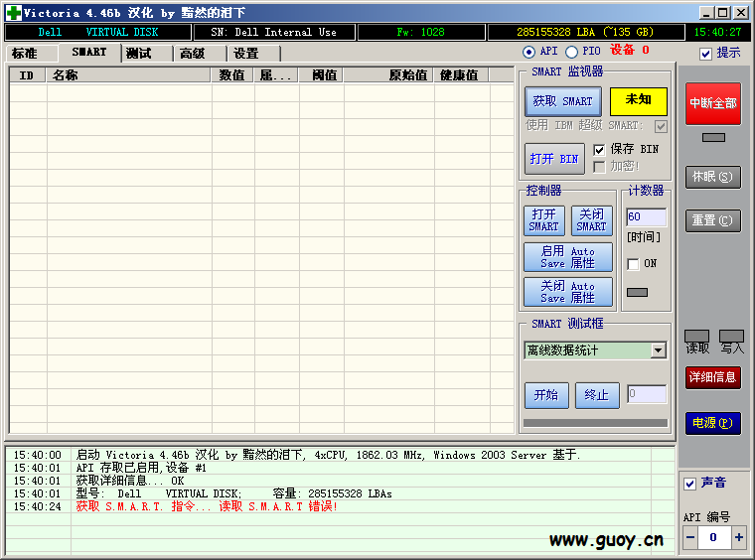
Task: Toggle the 使用 IBM 超级 SMART checkbox
Action: (661, 126)
